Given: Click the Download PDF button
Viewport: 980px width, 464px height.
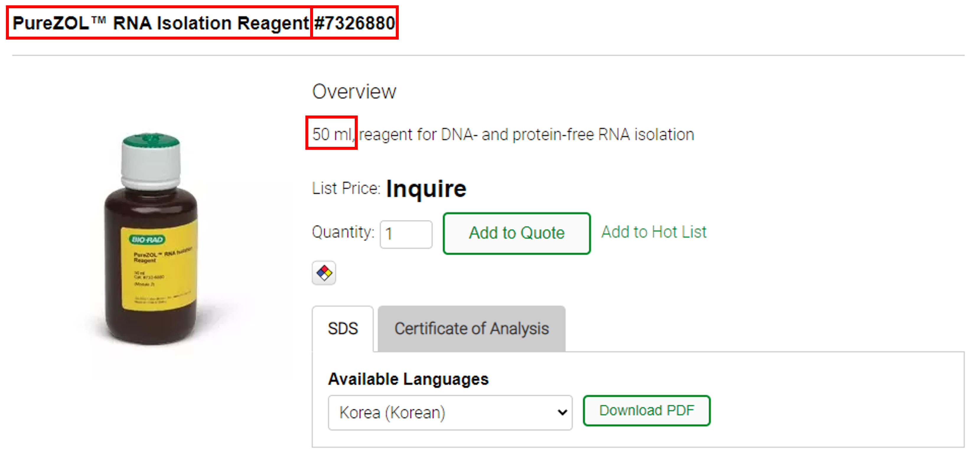Looking at the screenshot, I should (646, 410).
